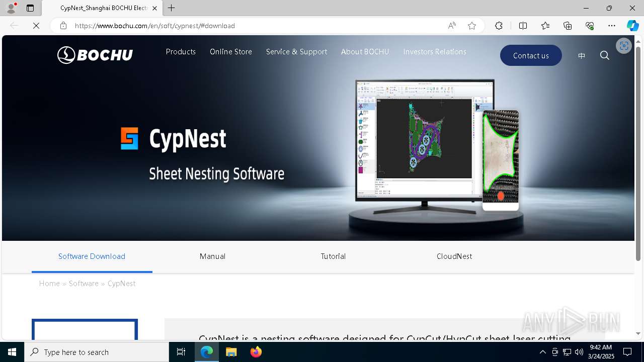The image size is (644, 362).
Task: Click the CypNest breadcrumb link
Action: coord(121,284)
